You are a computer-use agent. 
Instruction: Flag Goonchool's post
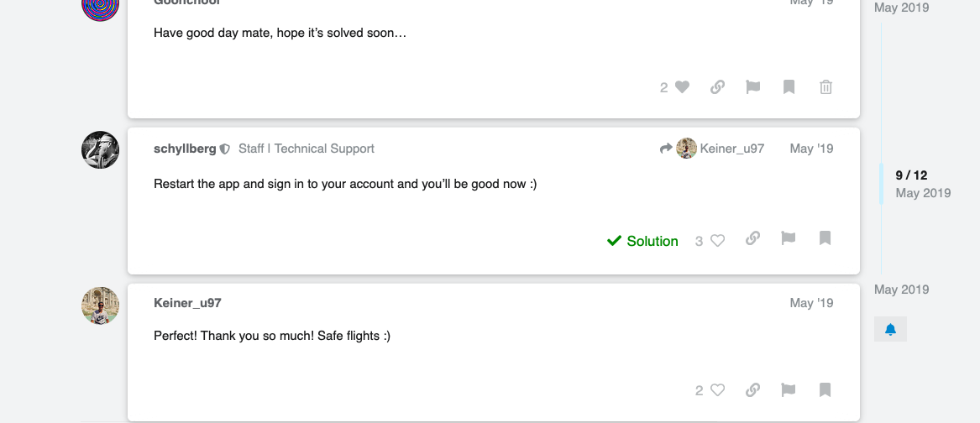click(x=753, y=86)
